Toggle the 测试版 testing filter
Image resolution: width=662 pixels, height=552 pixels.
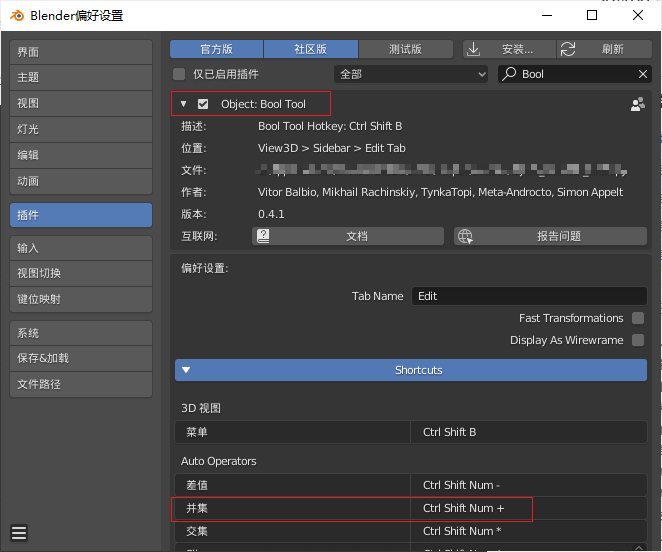click(x=405, y=49)
